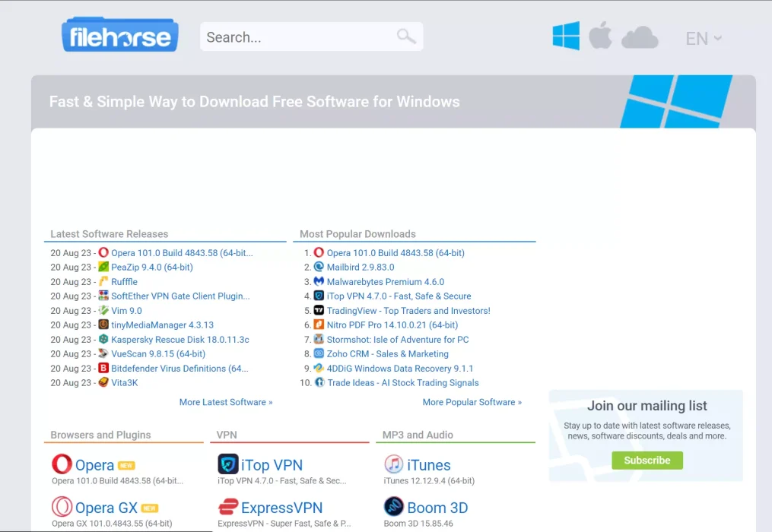Click More Latest Software link
The height and width of the screenshot is (532, 772).
click(x=225, y=402)
